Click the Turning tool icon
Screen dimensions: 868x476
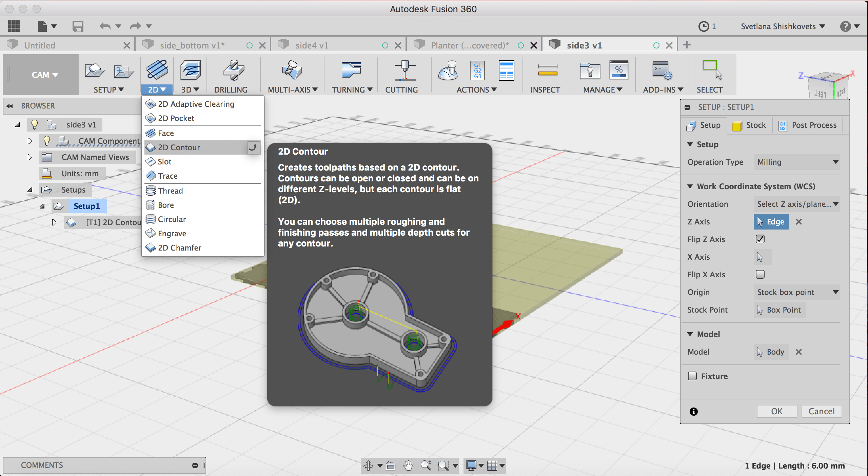pos(351,70)
